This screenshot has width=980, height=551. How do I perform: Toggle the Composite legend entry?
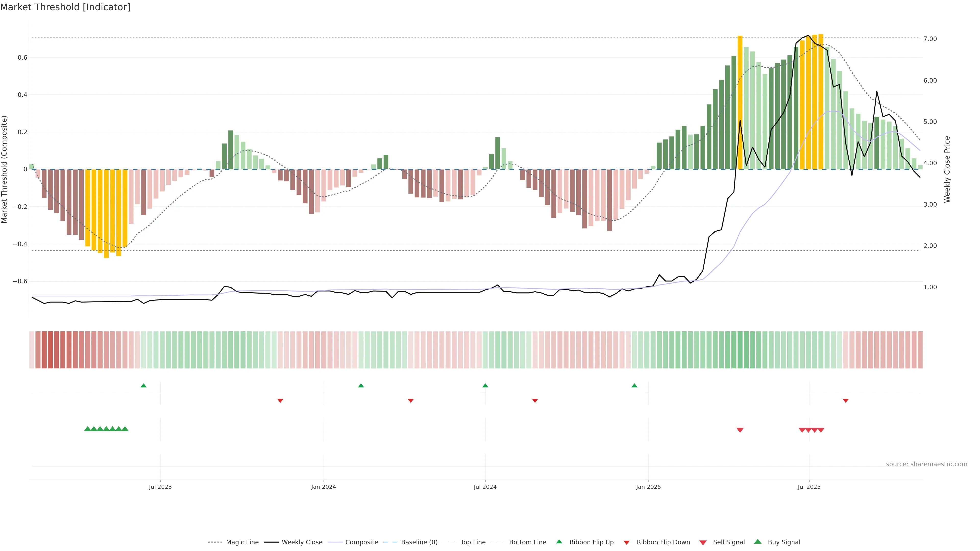pyautogui.click(x=361, y=542)
